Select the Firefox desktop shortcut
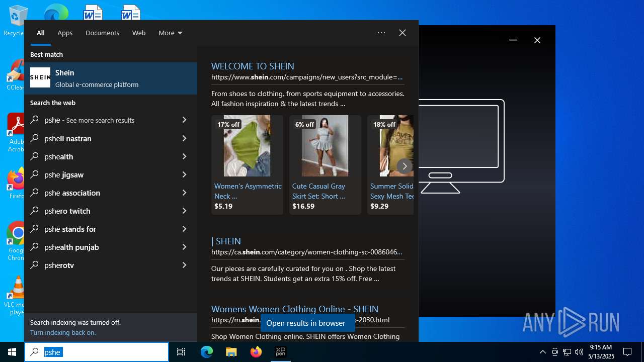 (x=16, y=184)
